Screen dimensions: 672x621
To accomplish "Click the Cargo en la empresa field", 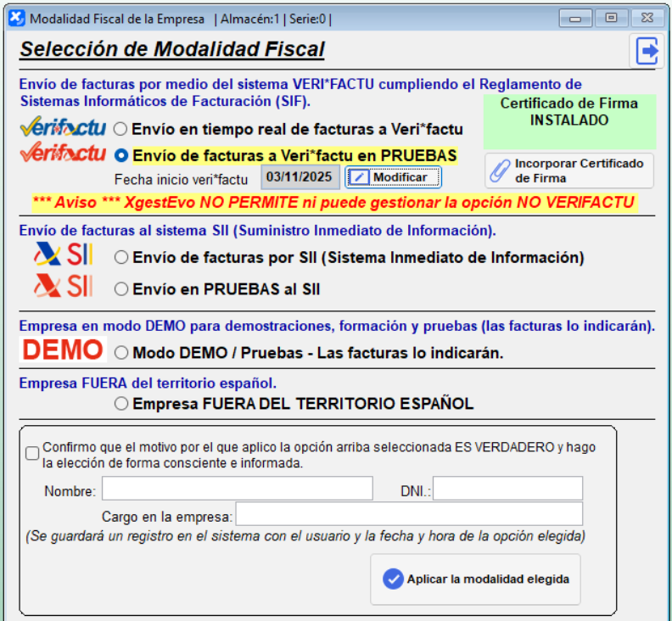I will click(x=409, y=514).
